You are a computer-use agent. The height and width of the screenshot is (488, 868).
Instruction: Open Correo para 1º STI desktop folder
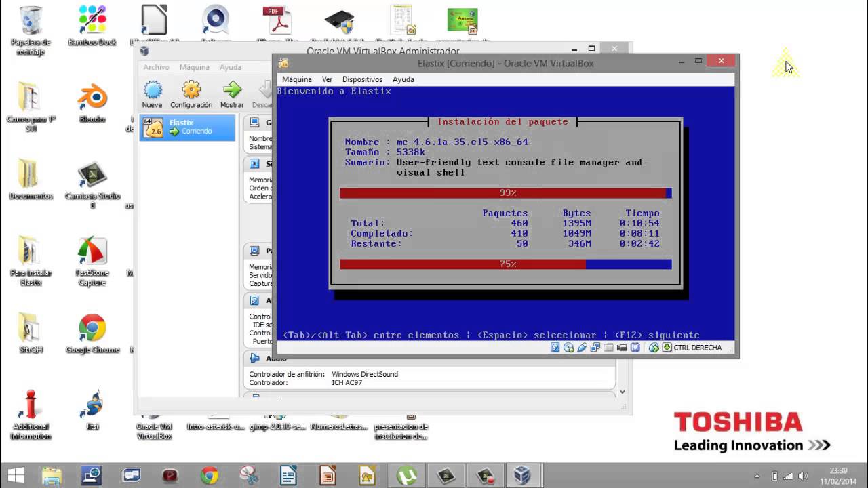point(31,108)
